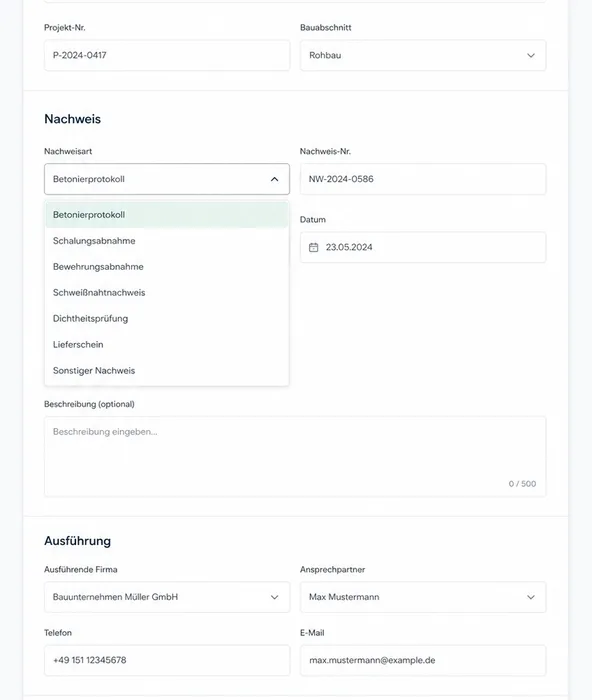Screen dimensions: 592x700
Task: Choose Bewehrungsabnahme from the list
Action: pyautogui.click(x=167, y=267)
